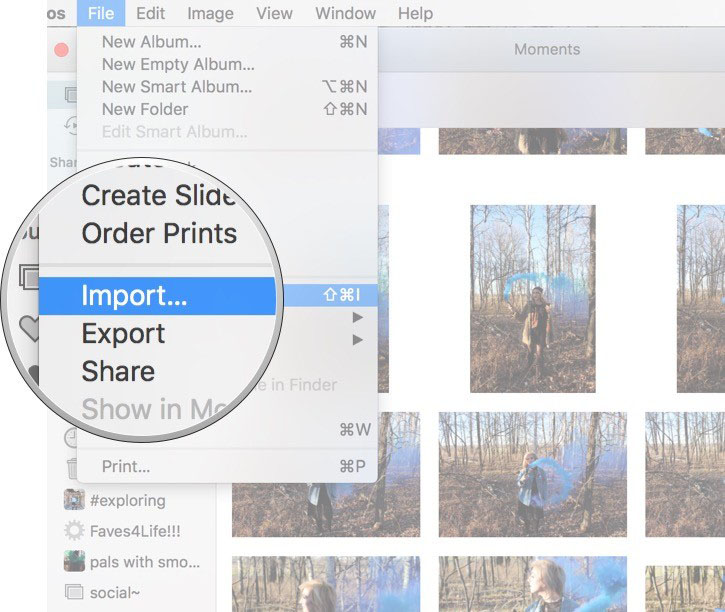
Task: Open the Edit menu
Action: coord(150,13)
